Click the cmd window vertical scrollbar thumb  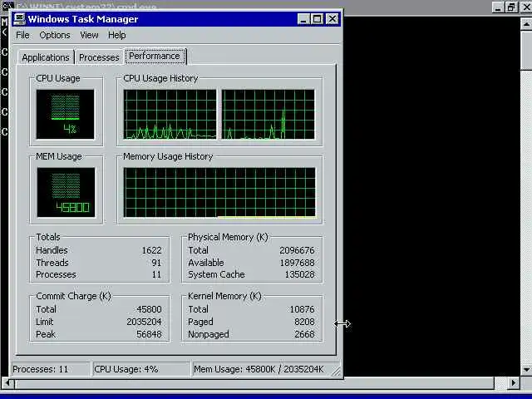pyautogui.click(x=526, y=50)
